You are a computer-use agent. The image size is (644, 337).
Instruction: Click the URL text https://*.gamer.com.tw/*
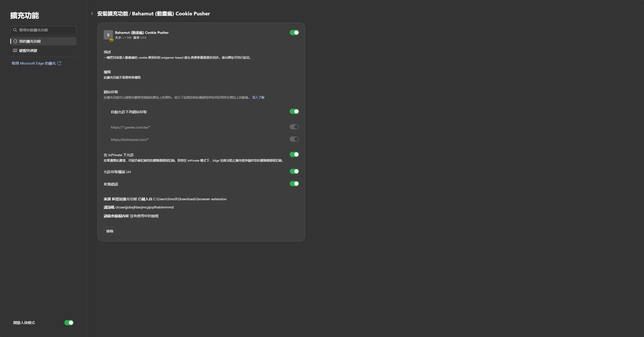point(131,127)
